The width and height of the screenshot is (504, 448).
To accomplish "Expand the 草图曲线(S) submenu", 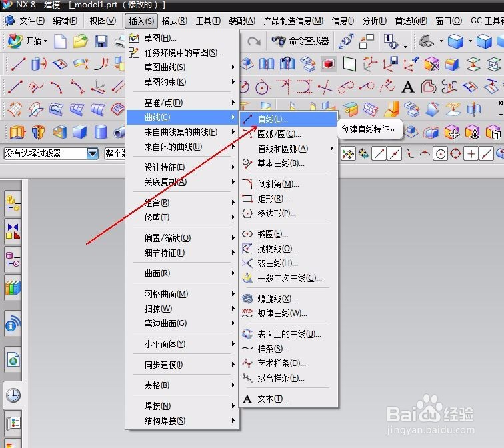I will [183, 67].
